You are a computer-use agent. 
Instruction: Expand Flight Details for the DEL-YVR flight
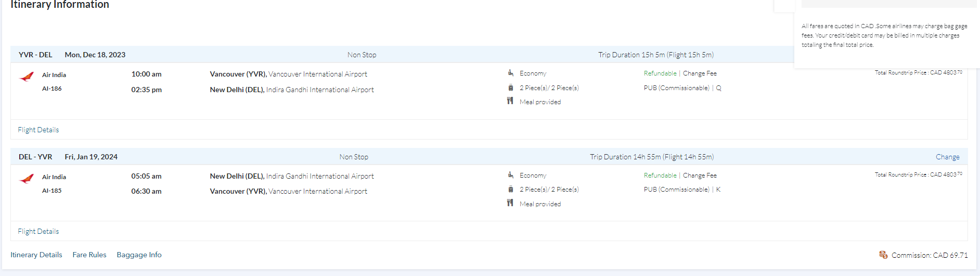coord(38,231)
